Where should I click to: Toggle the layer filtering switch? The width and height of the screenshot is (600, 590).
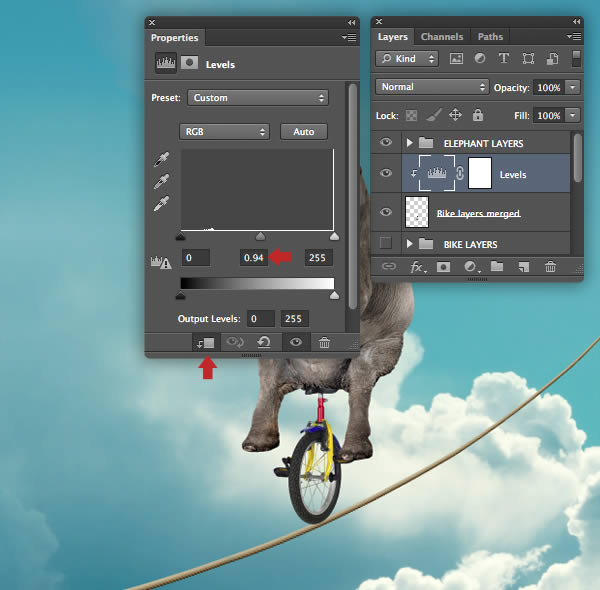click(576, 59)
